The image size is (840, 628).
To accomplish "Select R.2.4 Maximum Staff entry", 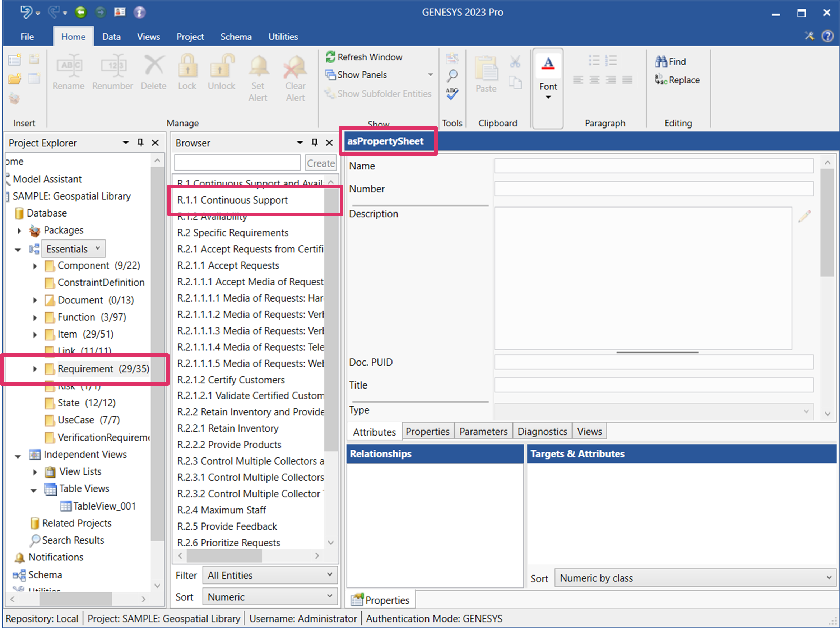I will pos(221,510).
